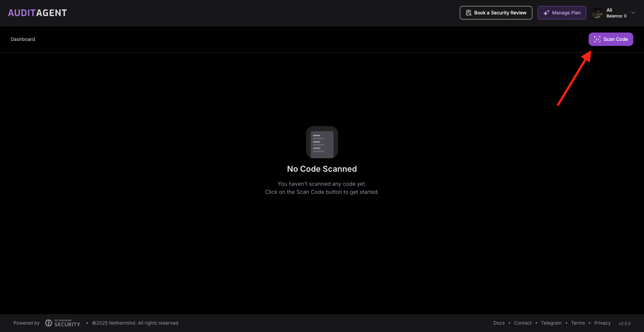
Task: Click the No Code Scanned heading
Action: (322, 169)
